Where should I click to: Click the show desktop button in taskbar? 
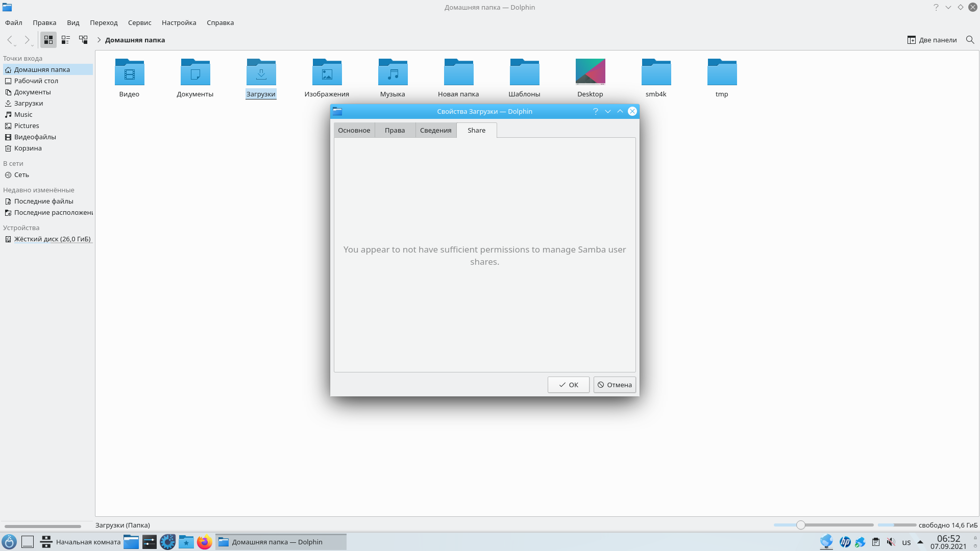(28, 542)
